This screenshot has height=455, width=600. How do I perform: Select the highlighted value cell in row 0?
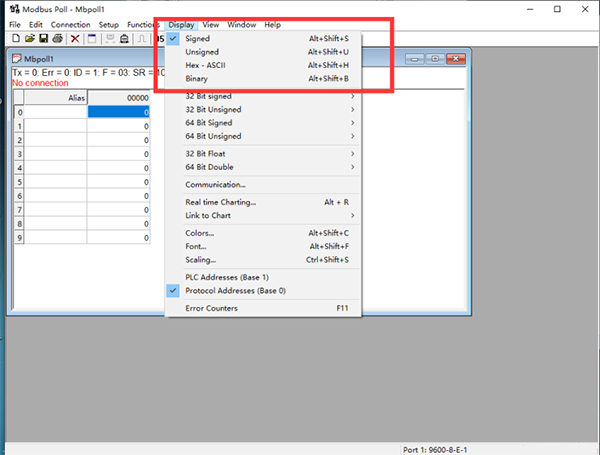pos(119,112)
